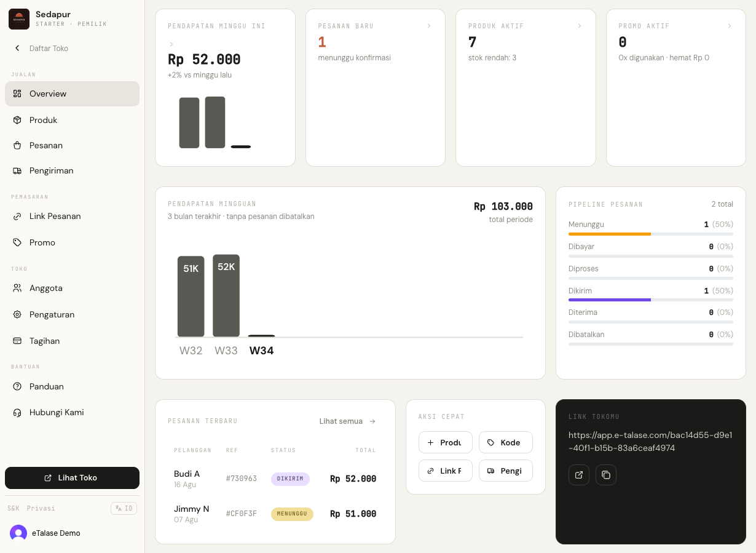Click the MENUNGGU status badge

[x=292, y=514]
